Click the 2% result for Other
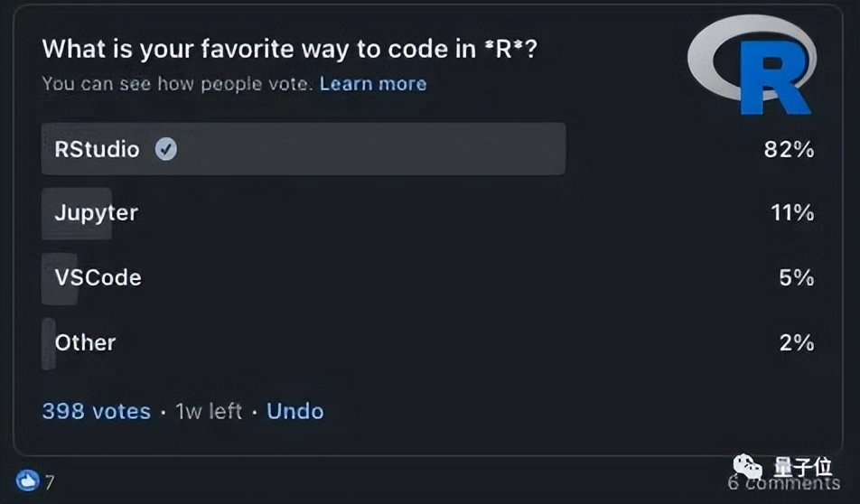Viewport: 860px width, 504px height. (796, 342)
